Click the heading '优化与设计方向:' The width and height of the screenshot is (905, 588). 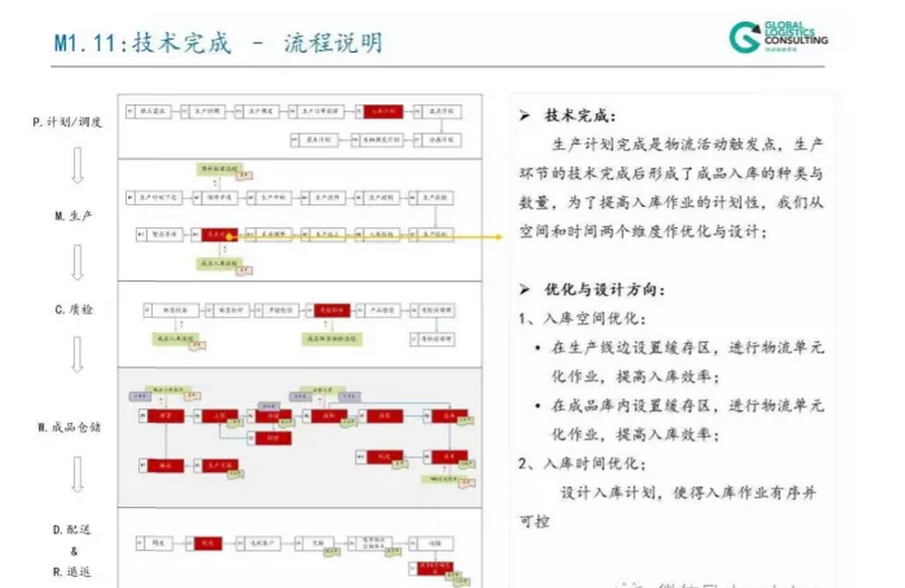(605, 289)
